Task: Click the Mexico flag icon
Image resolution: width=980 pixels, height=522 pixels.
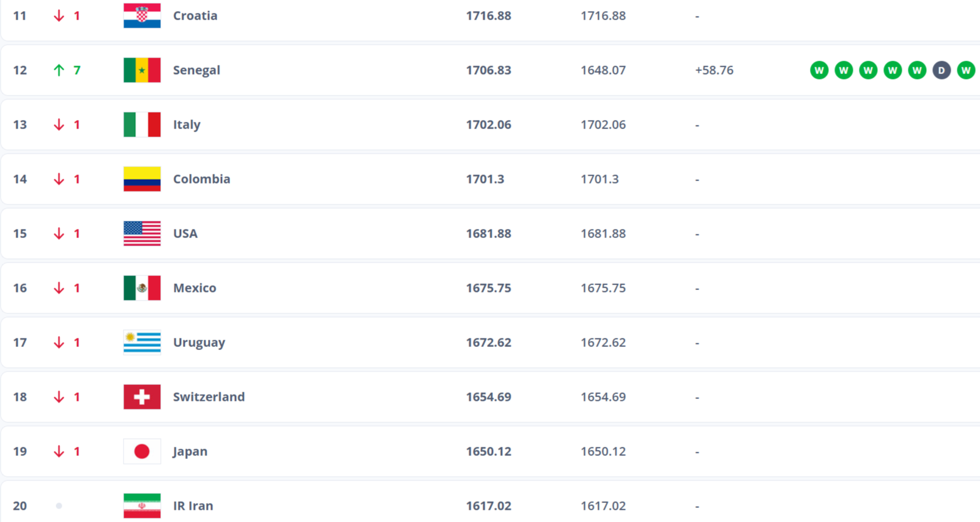Action: point(142,288)
